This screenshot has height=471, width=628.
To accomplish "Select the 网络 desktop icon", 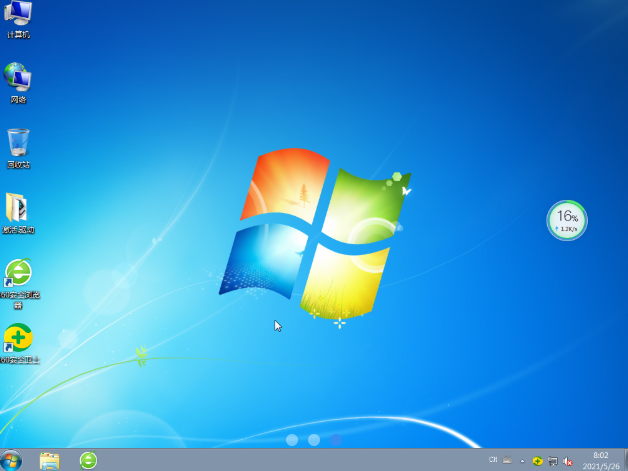I will pyautogui.click(x=18, y=83).
